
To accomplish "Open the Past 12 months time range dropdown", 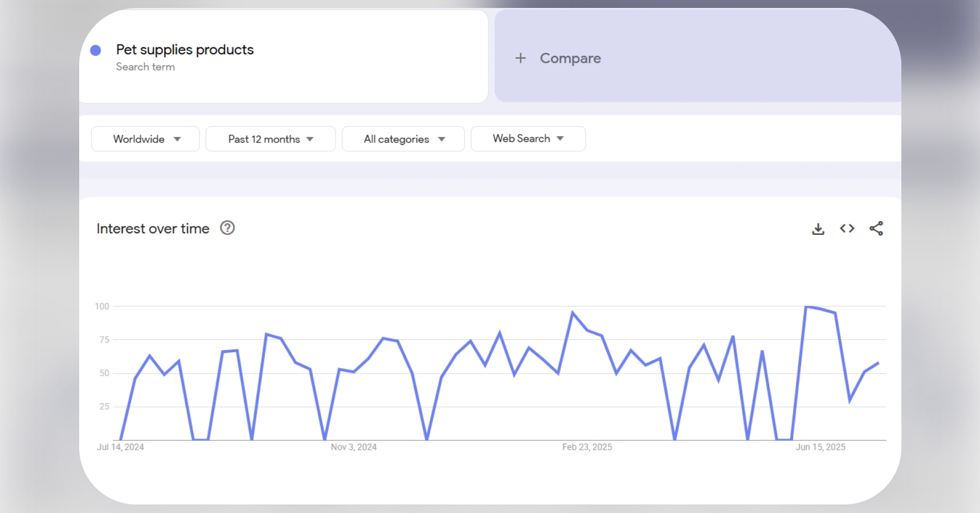I will point(270,139).
